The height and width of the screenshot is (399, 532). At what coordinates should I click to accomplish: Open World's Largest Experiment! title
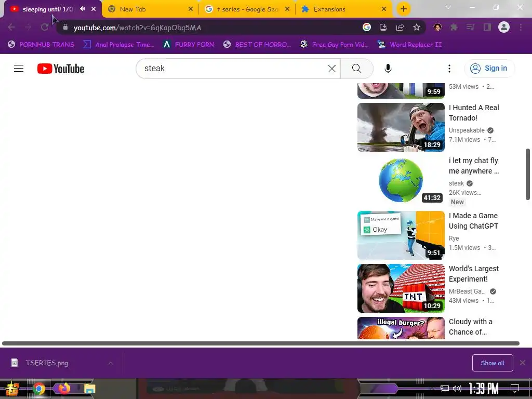[x=474, y=274]
